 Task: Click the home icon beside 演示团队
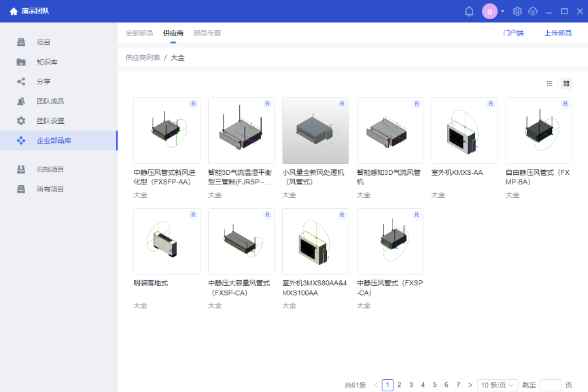14,12
